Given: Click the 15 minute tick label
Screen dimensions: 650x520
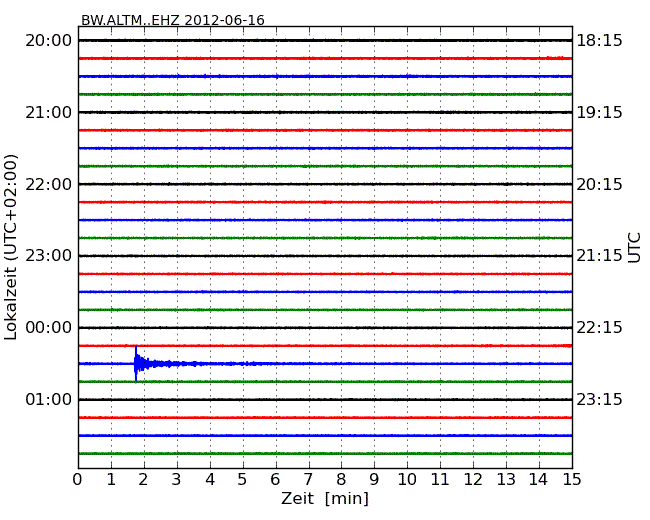Looking at the screenshot, I should click(572, 479).
